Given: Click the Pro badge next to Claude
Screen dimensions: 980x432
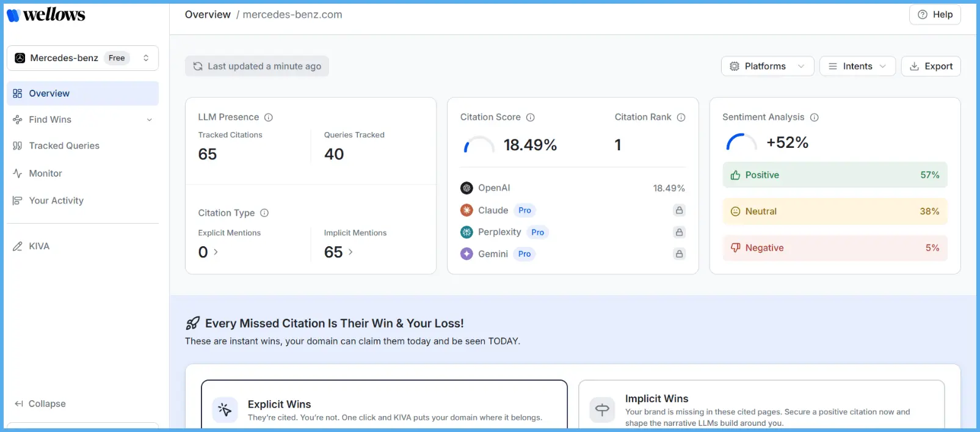Looking at the screenshot, I should click(x=524, y=210).
